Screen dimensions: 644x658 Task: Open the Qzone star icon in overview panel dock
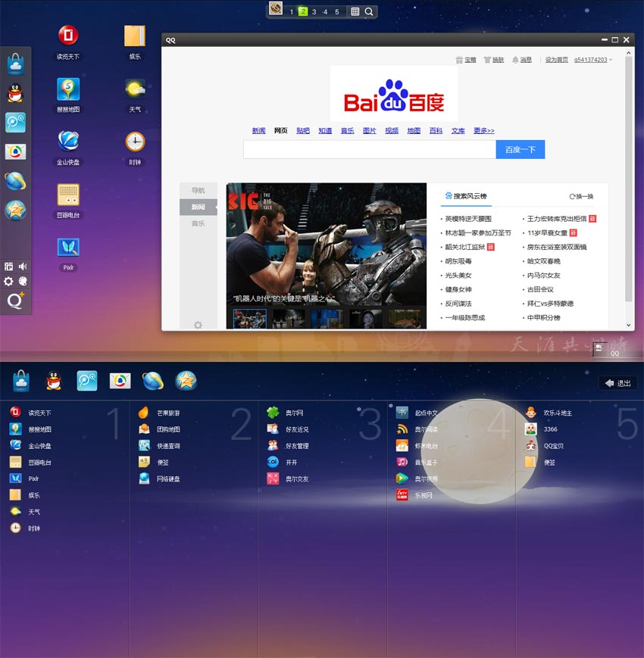tap(186, 381)
